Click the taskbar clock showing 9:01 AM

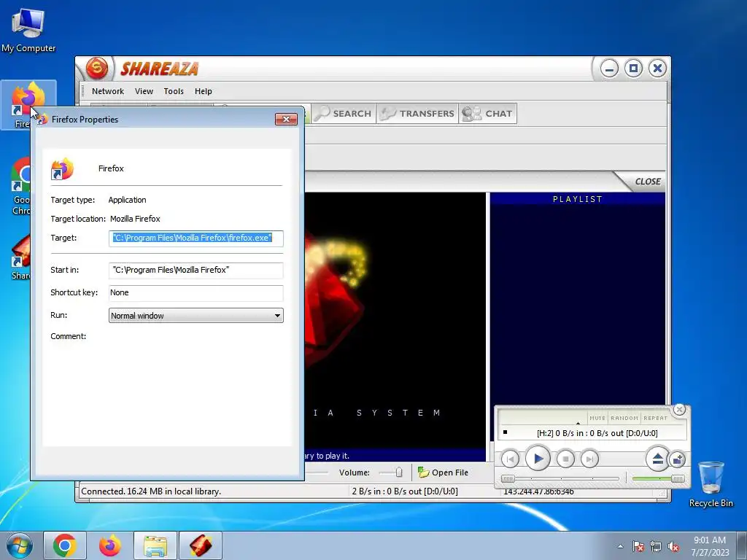tap(710, 546)
